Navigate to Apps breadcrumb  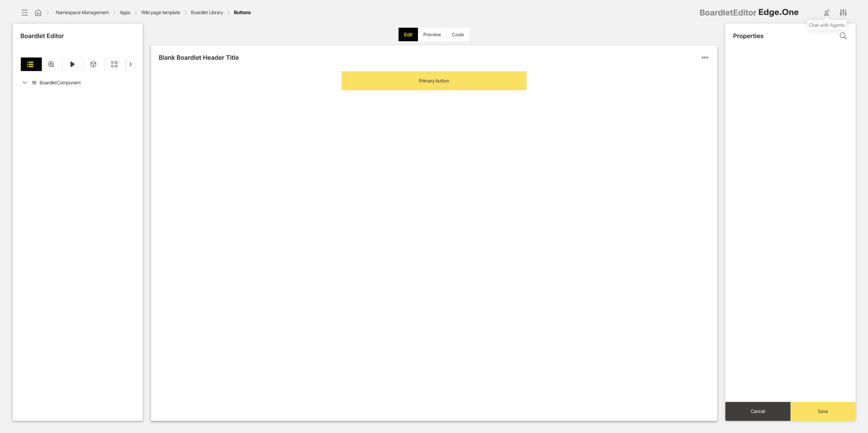(125, 13)
